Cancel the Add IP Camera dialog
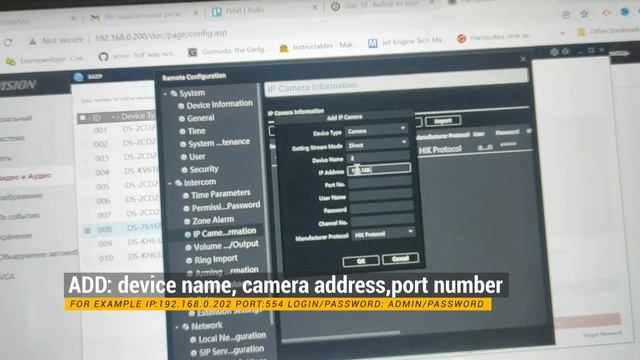This screenshot has height=360, width=640. coord(400,259)
